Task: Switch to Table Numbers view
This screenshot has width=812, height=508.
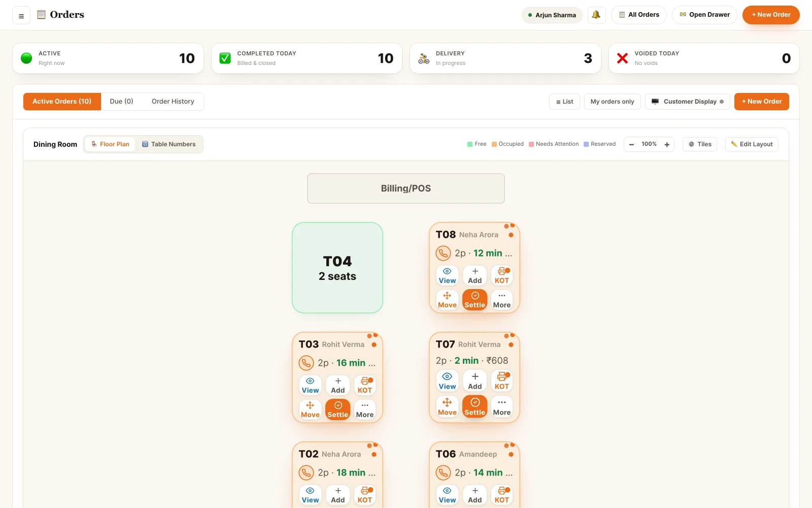Action: (168, 144)
